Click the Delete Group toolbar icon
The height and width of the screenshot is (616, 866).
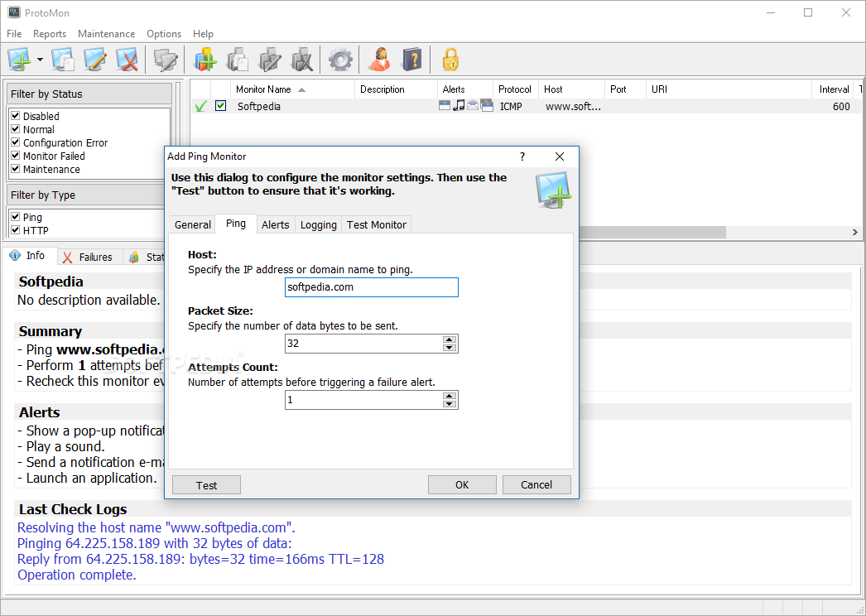[302, 59]
